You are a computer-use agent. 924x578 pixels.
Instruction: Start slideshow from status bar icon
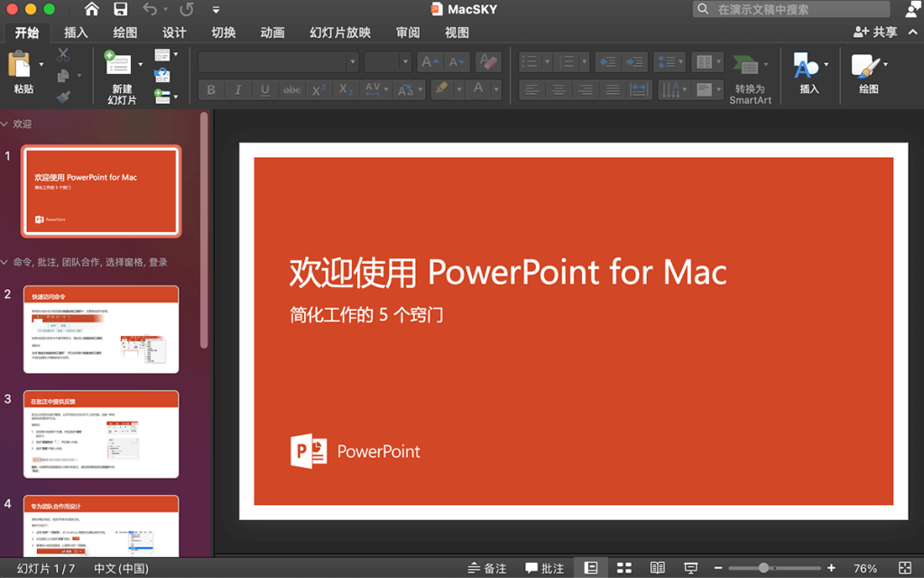(x=690, y=568)
